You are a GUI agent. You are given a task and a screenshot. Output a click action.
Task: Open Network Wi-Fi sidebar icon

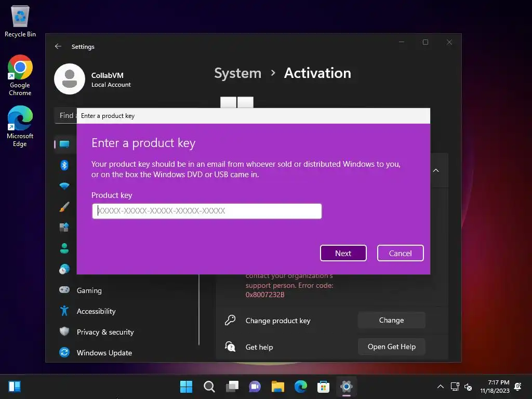click(x=64, y=186)
